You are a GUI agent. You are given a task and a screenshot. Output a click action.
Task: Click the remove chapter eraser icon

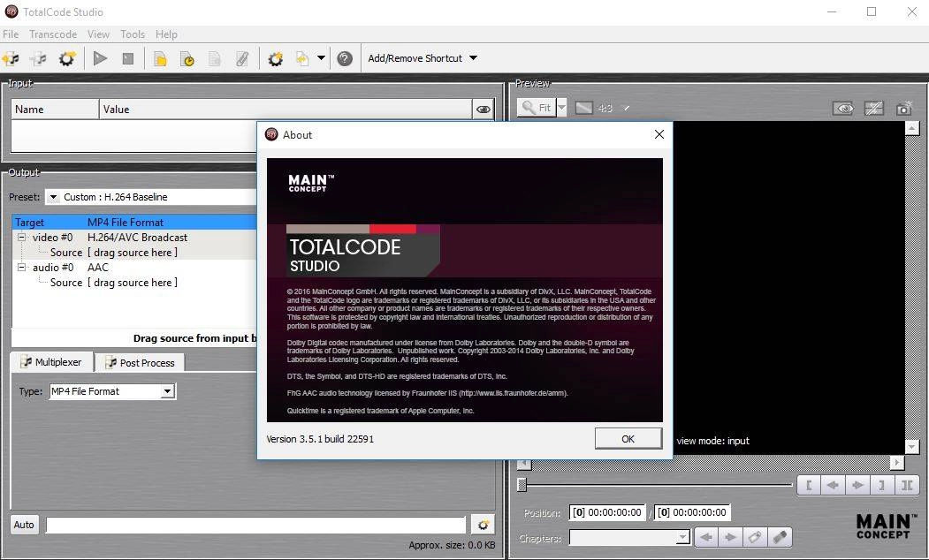coord(780,538)
